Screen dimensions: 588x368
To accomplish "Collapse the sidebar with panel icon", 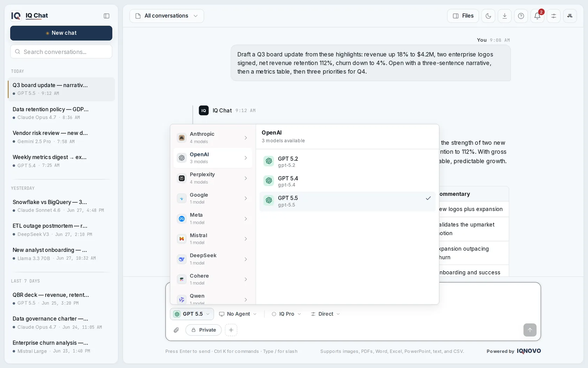I will tap(106, 16).
